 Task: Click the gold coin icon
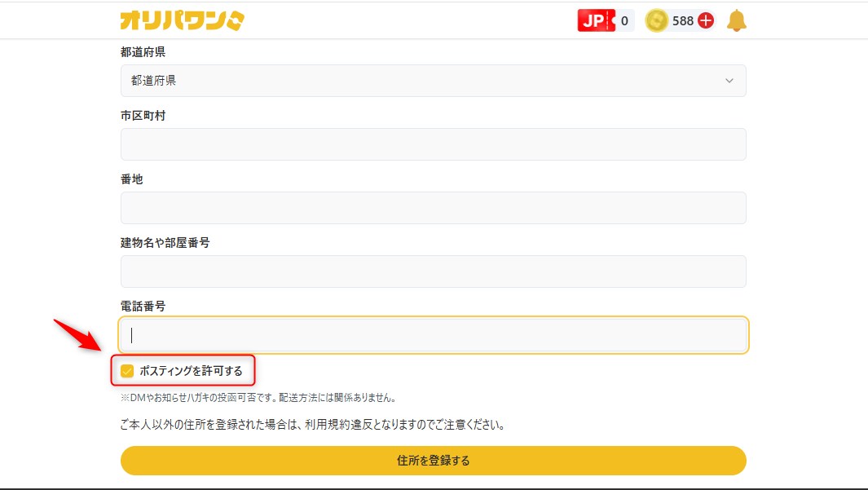point(656,20)
